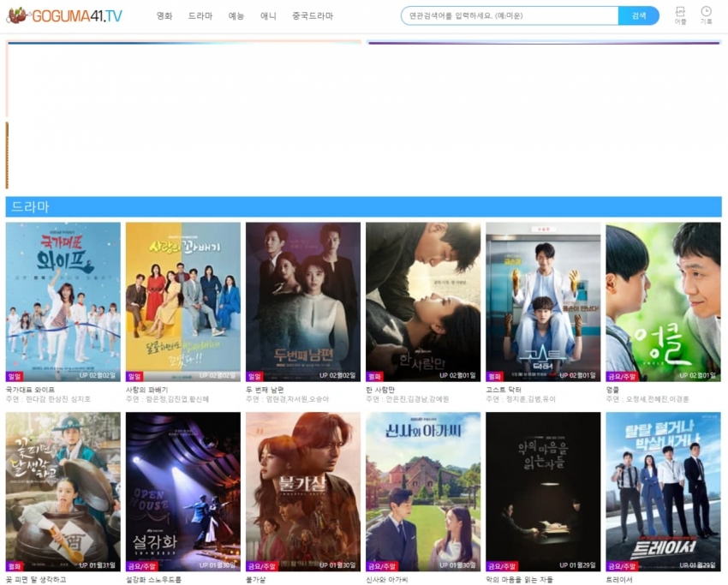Viewport: 728px width, 585px height.
Task: Open the 기록 watch history icon
Action: [707, 15]
